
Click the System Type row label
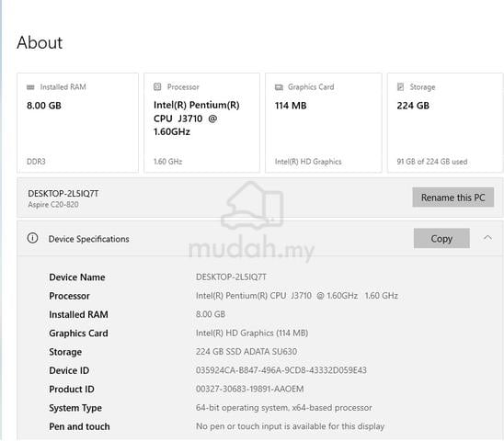[x=75, y=408]
